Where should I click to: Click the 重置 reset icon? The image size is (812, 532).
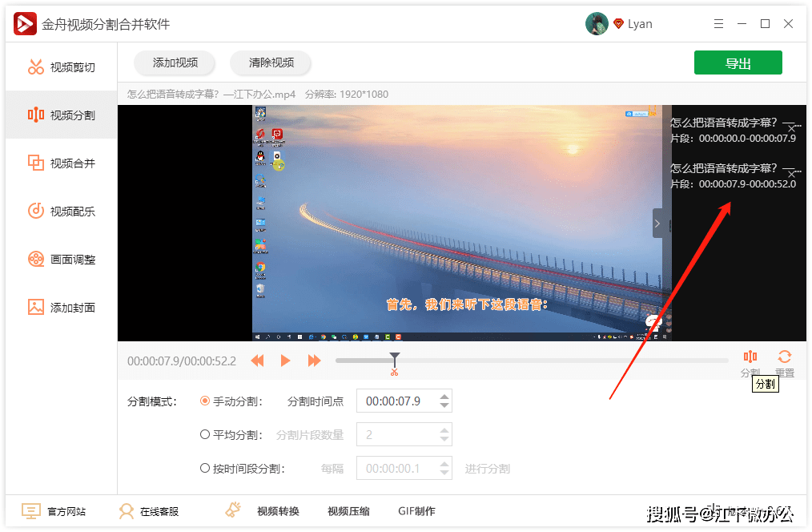tap(785, 357)
